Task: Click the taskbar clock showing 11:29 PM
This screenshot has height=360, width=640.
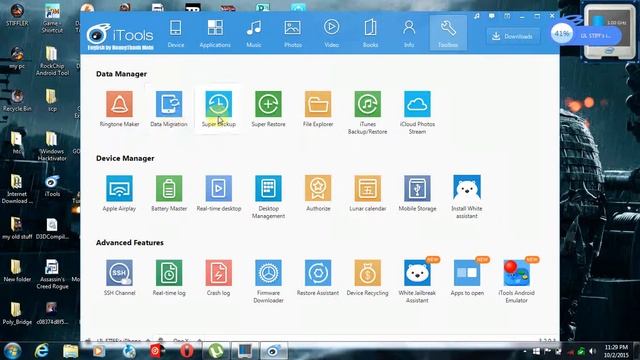Action: click(x=616, y=351)
